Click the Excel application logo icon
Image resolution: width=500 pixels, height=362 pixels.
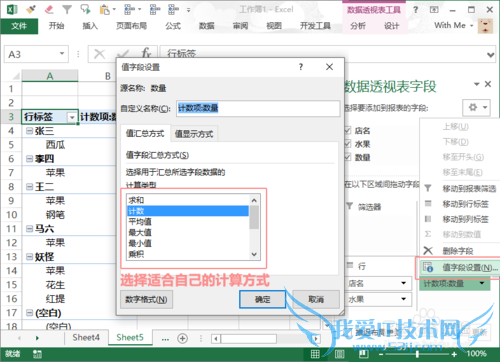(12, 9)
